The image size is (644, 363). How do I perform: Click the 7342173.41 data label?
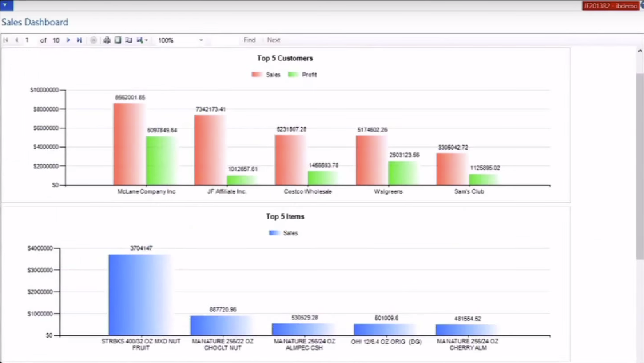coord(211,109)
